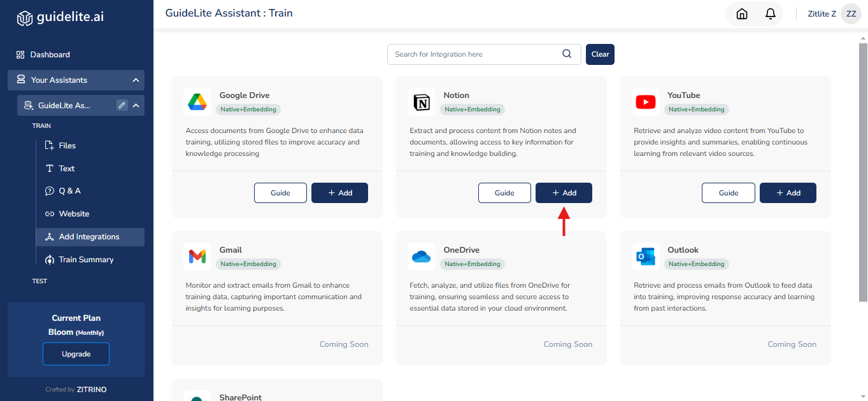868x401 pixels.
Task: Click the Upgrade plan button
Action: (x=76, y=354)
